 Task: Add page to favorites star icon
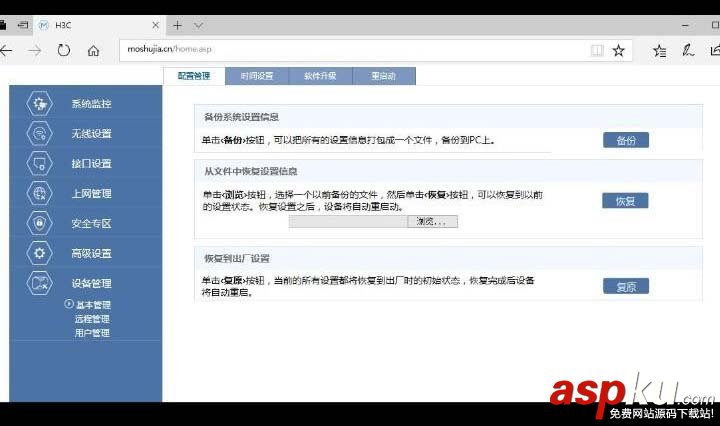[619, 50]
